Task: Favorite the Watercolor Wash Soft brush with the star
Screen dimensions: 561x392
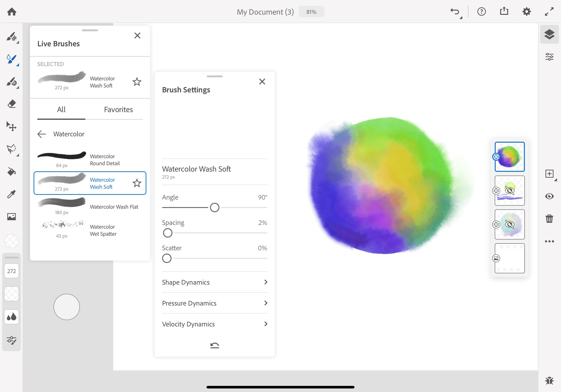Action: pos(137,183)
